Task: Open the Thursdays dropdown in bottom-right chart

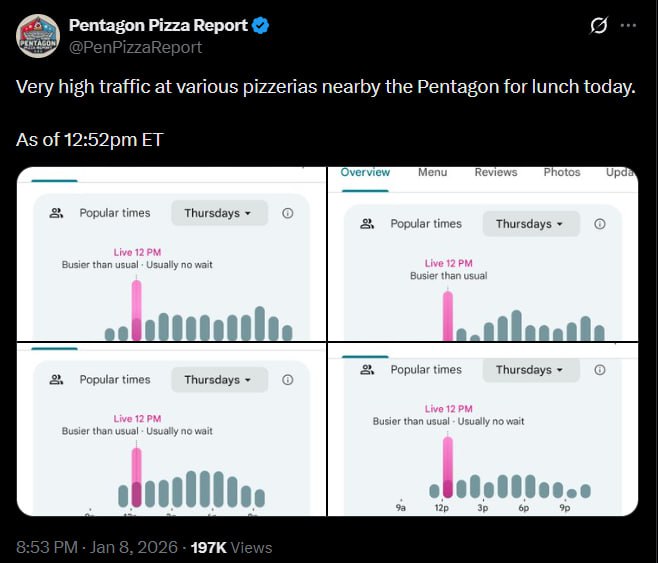Action: tap(530, 370)
